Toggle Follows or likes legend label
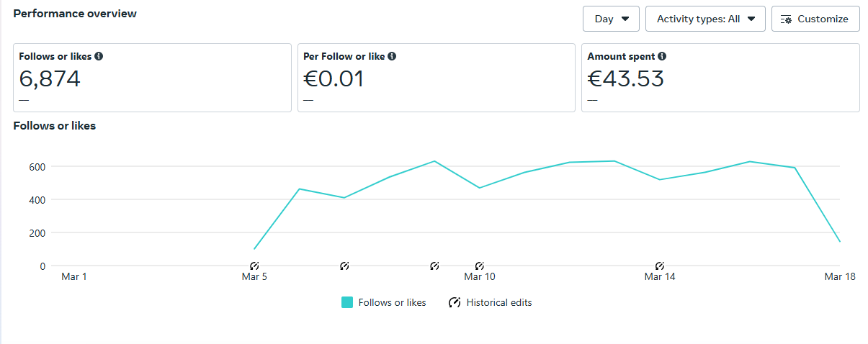 392,303
